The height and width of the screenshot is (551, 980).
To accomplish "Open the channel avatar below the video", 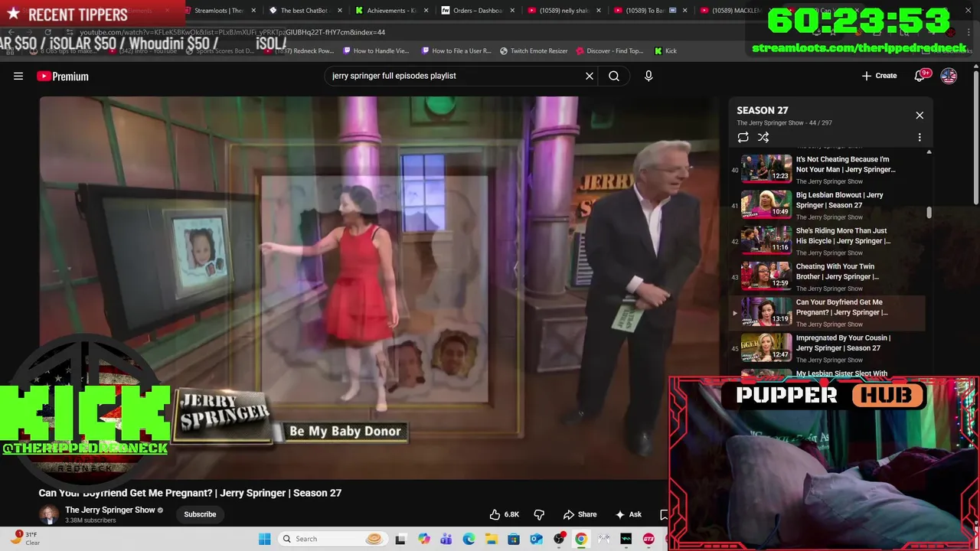I will pos(49,514).
